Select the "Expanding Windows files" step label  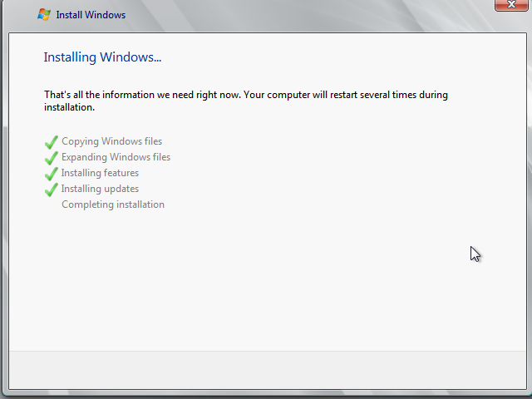[x=116, y=157]
